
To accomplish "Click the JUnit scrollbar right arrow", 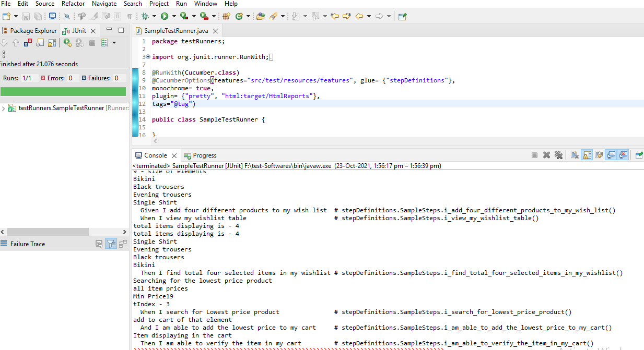I will coord(125,232).
